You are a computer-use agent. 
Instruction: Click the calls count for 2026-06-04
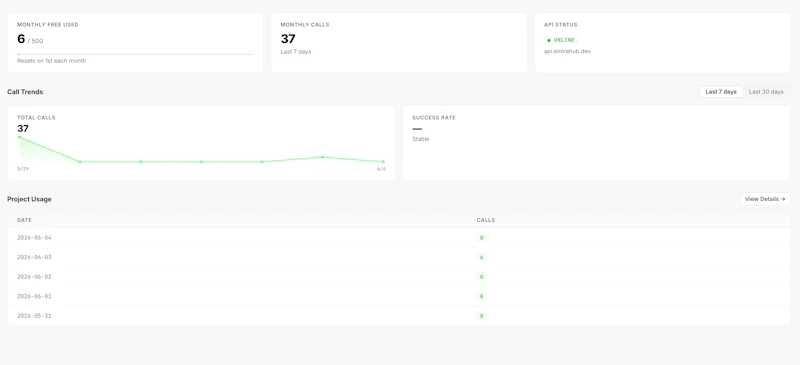point(481,238)
